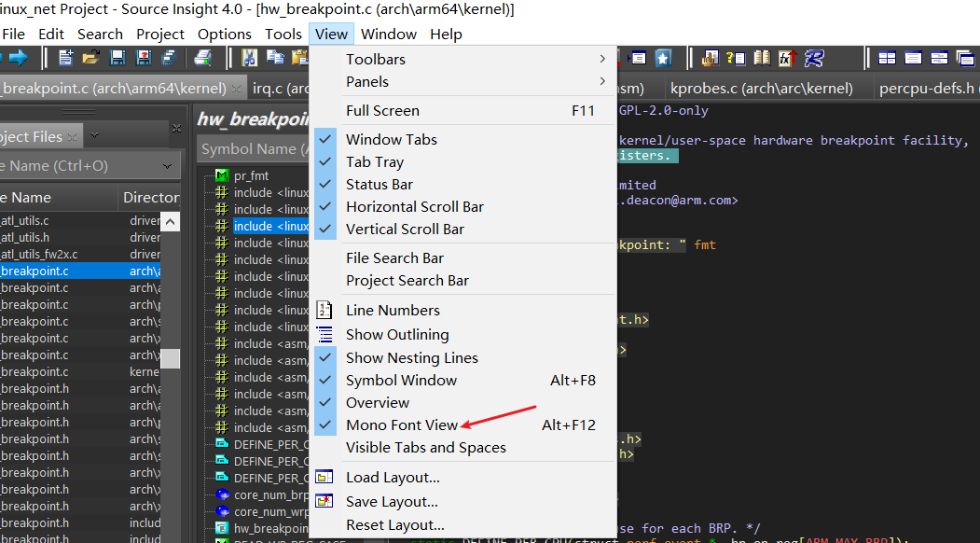Expand the Panels submenu
The image size is (980, 543).
click(x=463, y=82)
